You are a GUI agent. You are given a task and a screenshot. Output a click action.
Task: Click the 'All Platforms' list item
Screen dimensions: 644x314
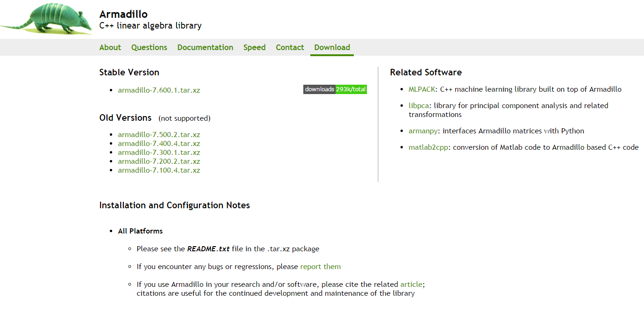[x=140, y=231]
